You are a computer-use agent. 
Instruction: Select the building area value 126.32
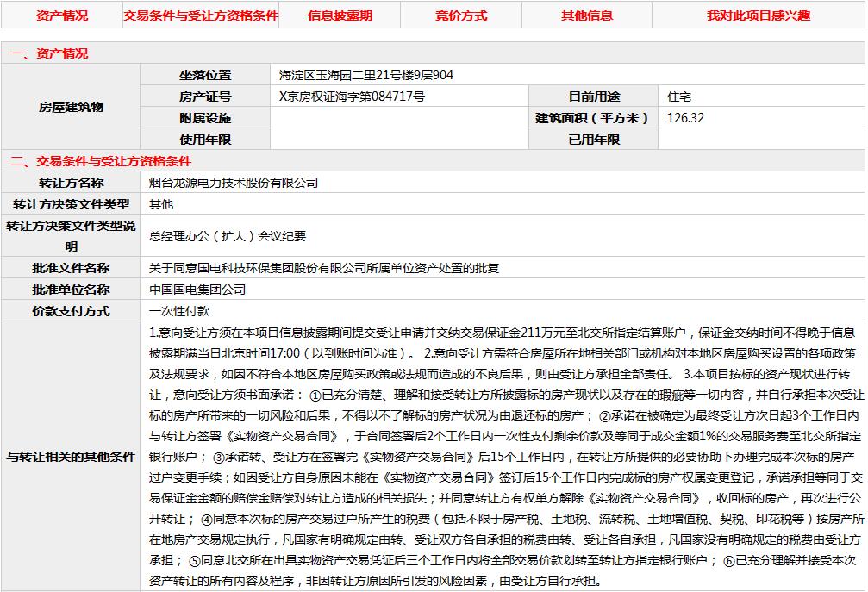click(x=685, y=118)
